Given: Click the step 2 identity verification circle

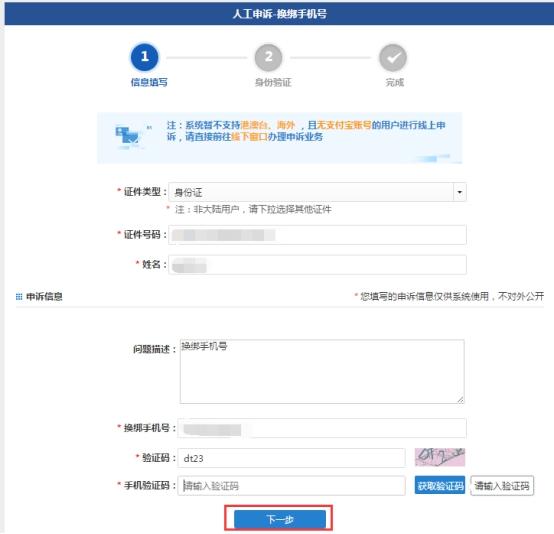Looking at the screenshot, I should pos(269,57).
